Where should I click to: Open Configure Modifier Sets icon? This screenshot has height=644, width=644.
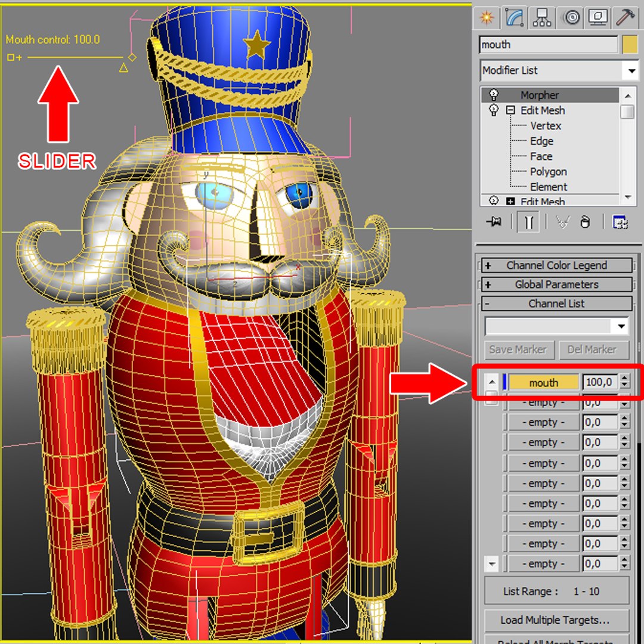(620, 222)
